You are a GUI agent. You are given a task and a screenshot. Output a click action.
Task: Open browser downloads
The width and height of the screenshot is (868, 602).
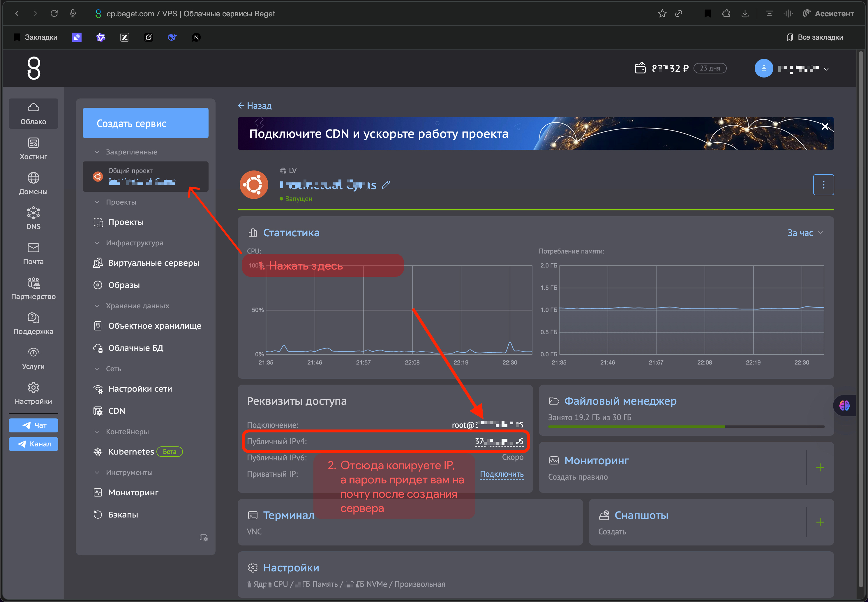coord(745,14)
